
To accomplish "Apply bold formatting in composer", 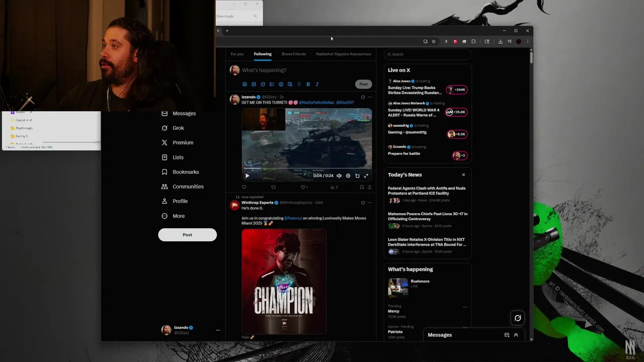I will (x=308, y=84).
